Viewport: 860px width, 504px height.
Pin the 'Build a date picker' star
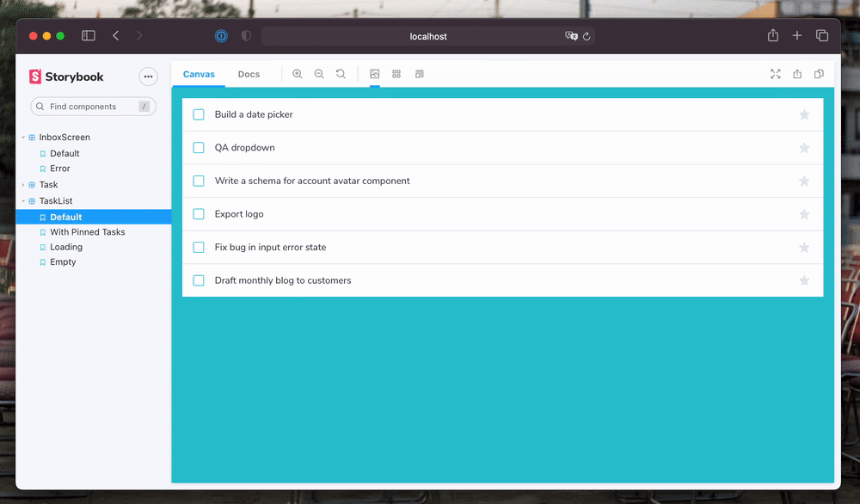(804, 114)
